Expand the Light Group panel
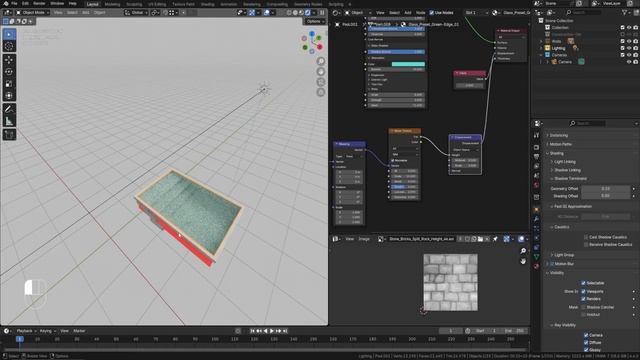 coord(564,255)
